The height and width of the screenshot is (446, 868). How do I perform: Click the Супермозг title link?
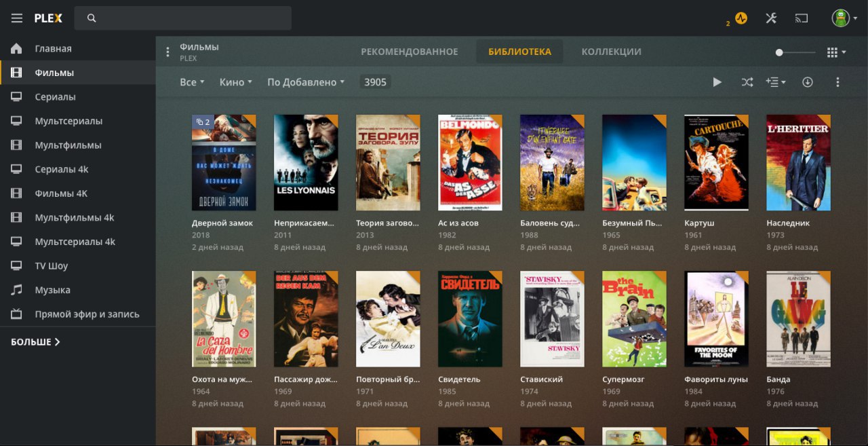point(623,379)
